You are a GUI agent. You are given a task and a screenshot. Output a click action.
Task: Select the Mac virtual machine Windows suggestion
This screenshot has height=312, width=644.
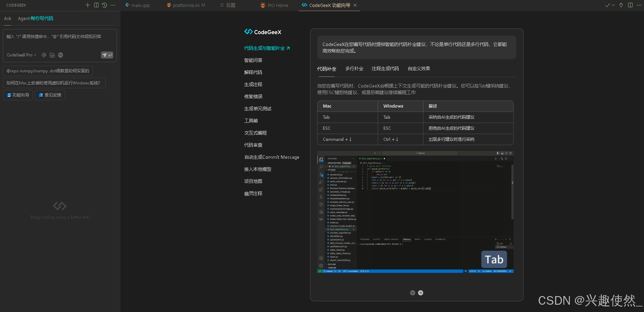54,83
